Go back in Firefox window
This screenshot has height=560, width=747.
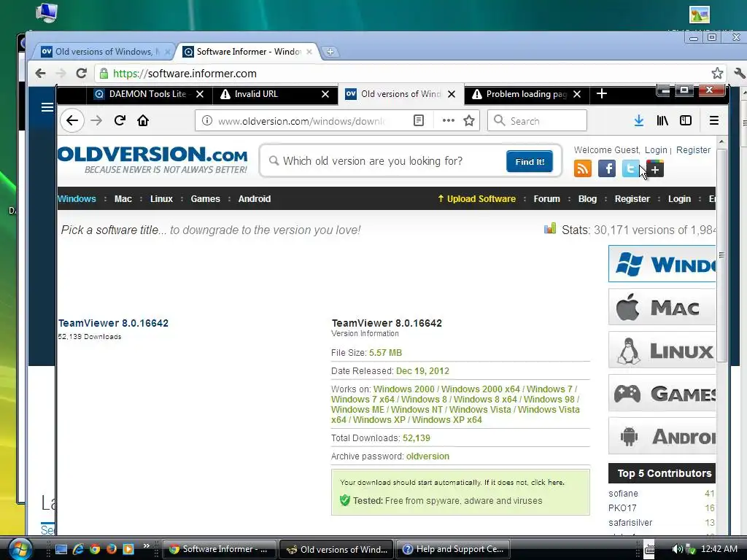pyautogui.click(x=72, y=120)
